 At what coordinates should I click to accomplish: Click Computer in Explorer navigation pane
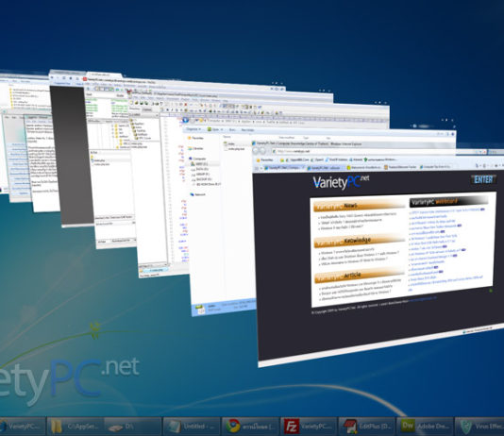point(197,159)
